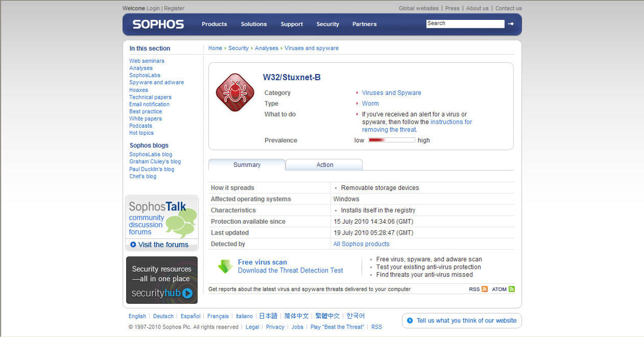Click the Sophos logo
The width and height of the screenshot is (644, 337).
point(158,24)
